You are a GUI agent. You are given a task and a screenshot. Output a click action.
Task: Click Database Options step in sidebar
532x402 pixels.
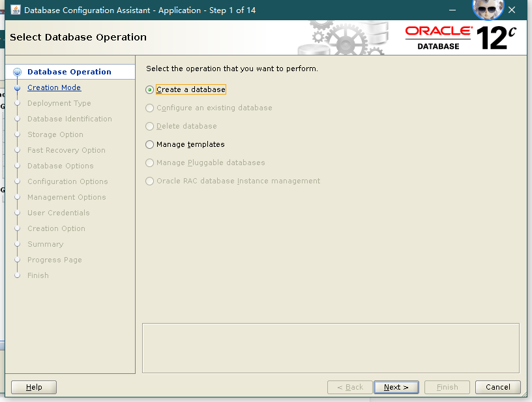(61, 166)
